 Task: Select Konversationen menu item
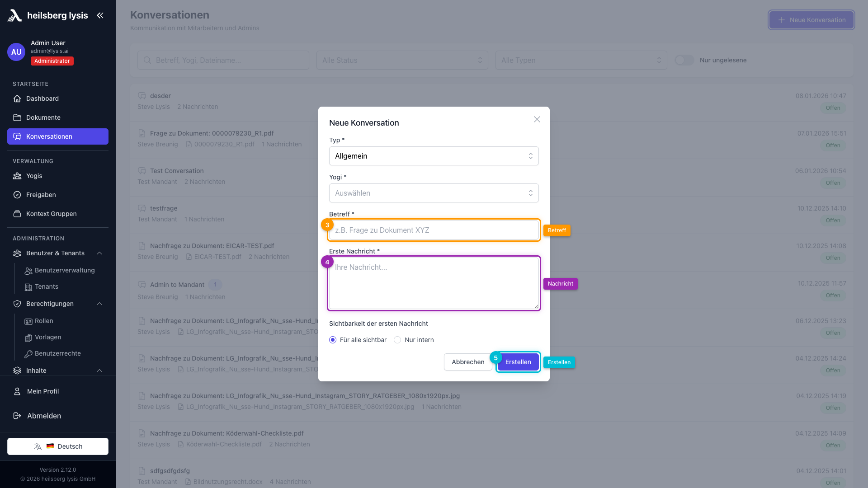coord(58,136)
